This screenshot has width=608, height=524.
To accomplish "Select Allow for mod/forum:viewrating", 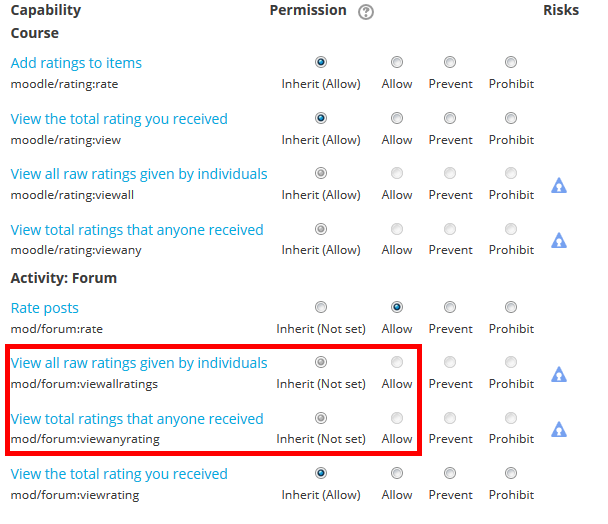I will tap(397, 473).
